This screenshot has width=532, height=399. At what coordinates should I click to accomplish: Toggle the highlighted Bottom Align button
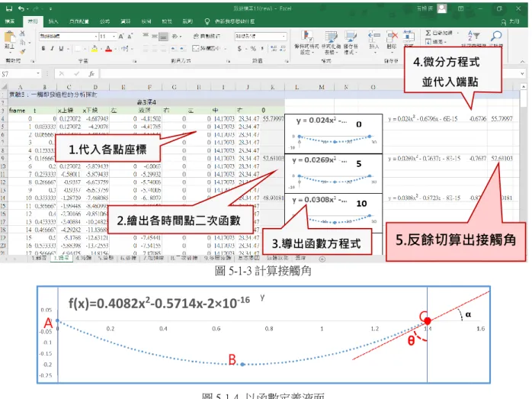click(x=163, y=37)
